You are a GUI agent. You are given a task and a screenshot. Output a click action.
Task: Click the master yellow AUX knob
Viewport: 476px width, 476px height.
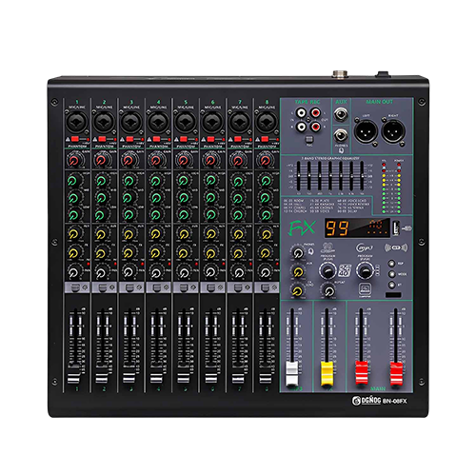[x=298, y=272]
